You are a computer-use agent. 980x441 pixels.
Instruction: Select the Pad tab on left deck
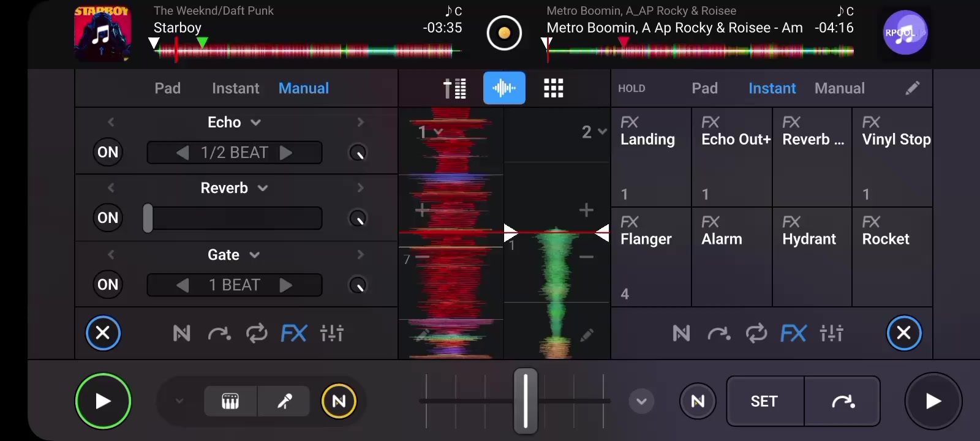167,88
